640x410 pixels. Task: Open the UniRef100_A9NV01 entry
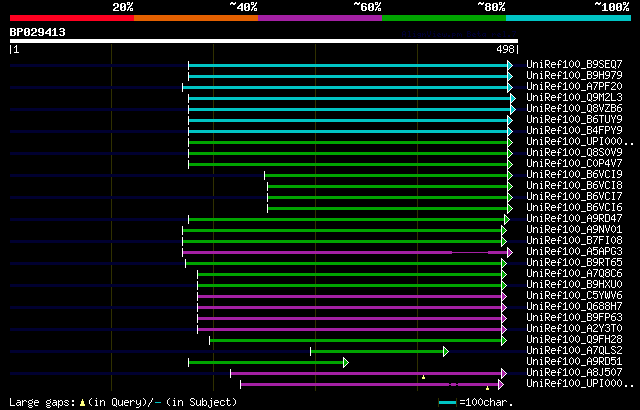574,230
